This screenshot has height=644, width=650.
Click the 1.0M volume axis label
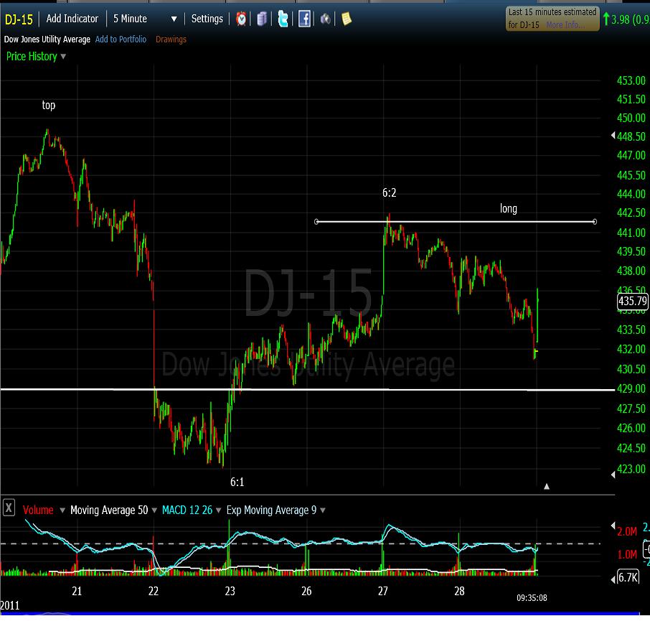[627, 554]
